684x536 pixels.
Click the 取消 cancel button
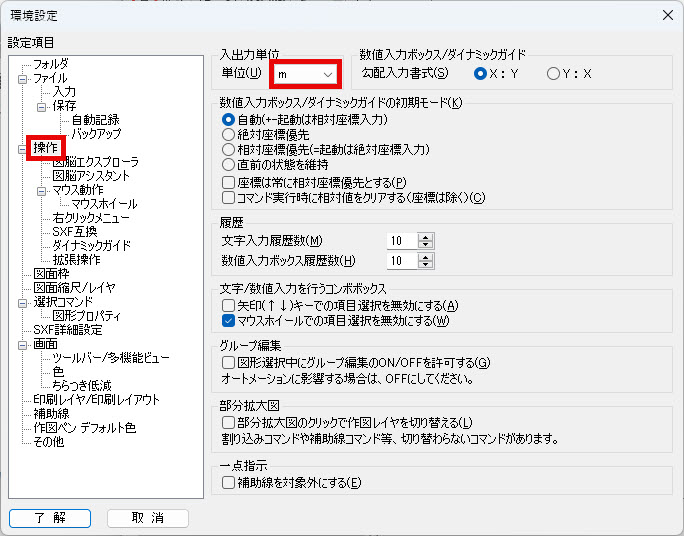pyautogui.click(x=148, y=518)
